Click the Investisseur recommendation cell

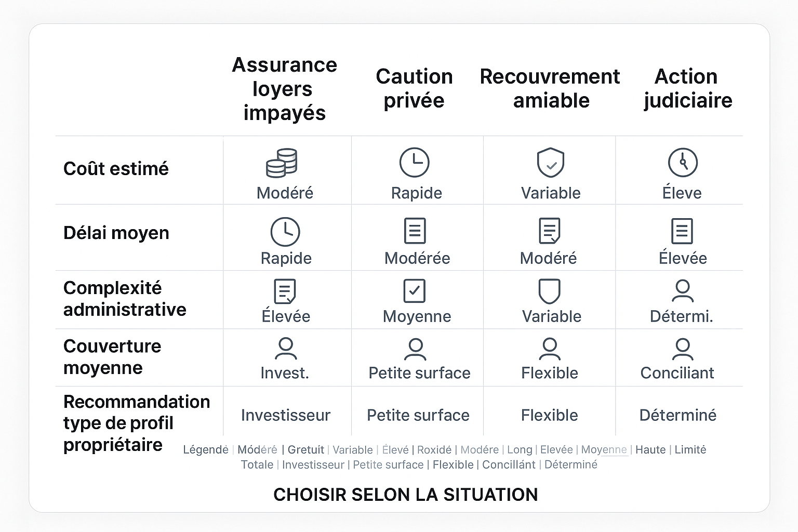tap(285, 415)
